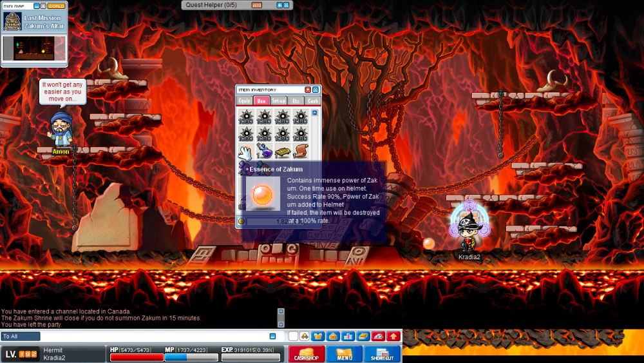
Task: Open the equipment shirt icon in quickbar
Action: (x=317, y=337)
